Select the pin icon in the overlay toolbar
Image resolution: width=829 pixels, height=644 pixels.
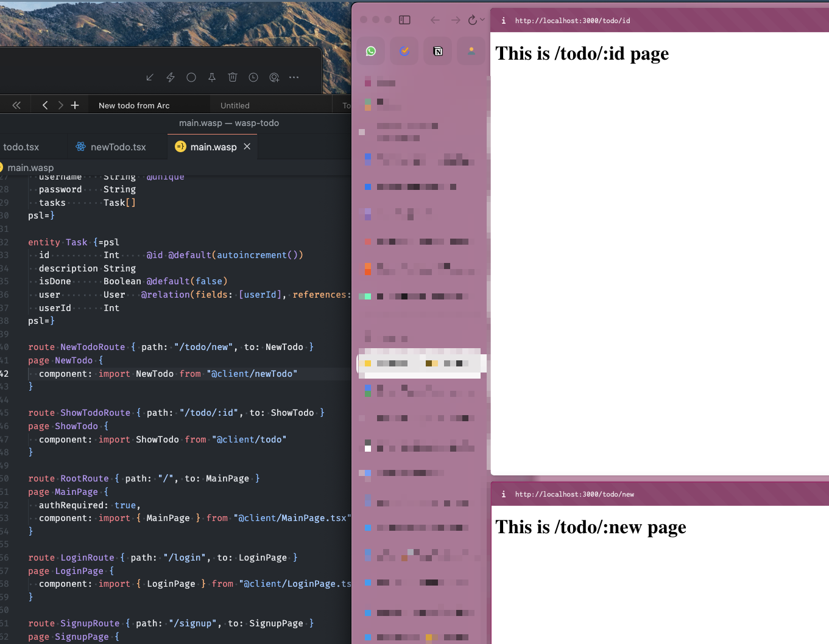pyautogui.click(x=212, y=77)
